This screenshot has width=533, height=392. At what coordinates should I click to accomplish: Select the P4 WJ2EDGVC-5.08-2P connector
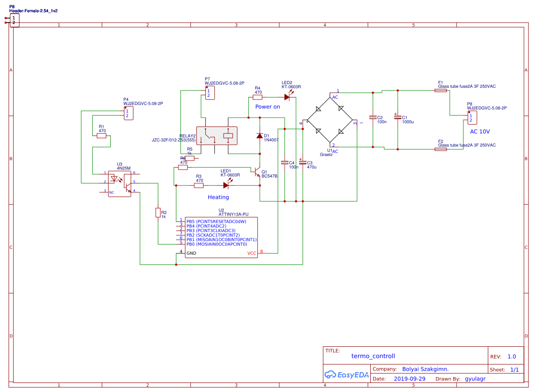(128, 113)
